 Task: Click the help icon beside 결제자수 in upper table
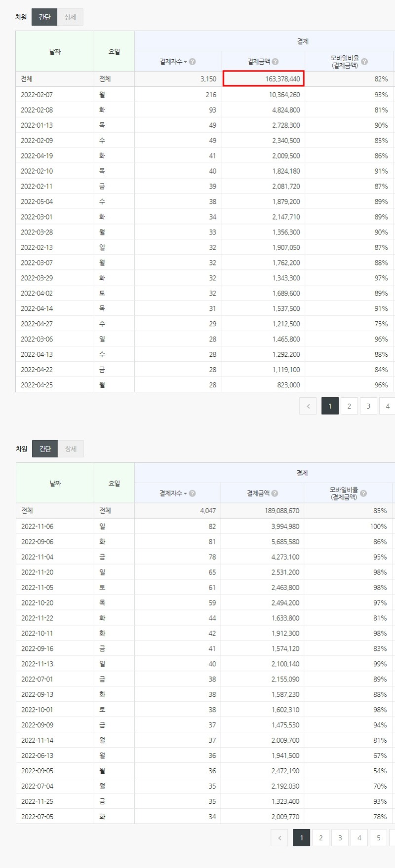193,62
